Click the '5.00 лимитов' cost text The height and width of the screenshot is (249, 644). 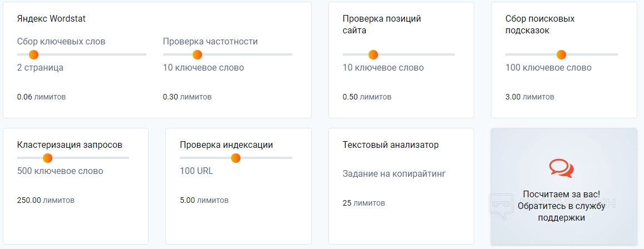[x=204, y=200]
